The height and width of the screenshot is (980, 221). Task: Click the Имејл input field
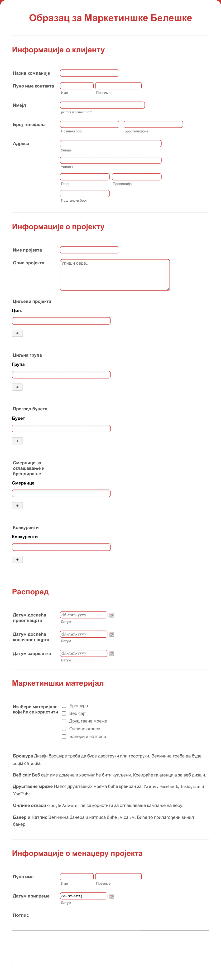click(102, 105)
